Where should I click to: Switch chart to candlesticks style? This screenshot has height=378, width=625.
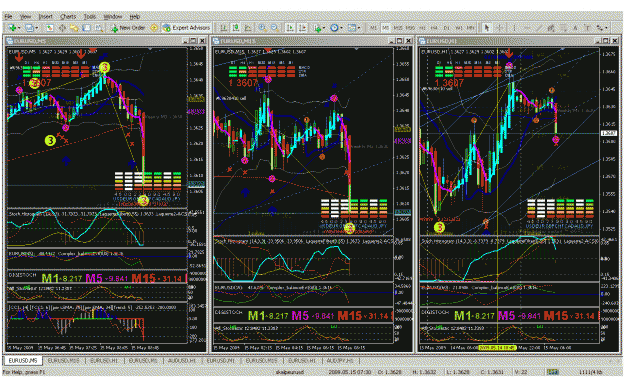pos(236,28)
